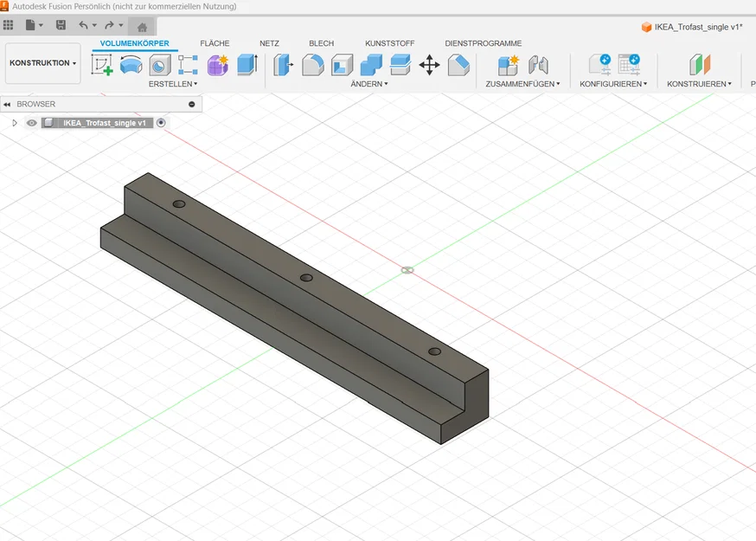
Task: Switch to the FLÄCHE tab
Action: pyautogui.click(x=215, y=43)
